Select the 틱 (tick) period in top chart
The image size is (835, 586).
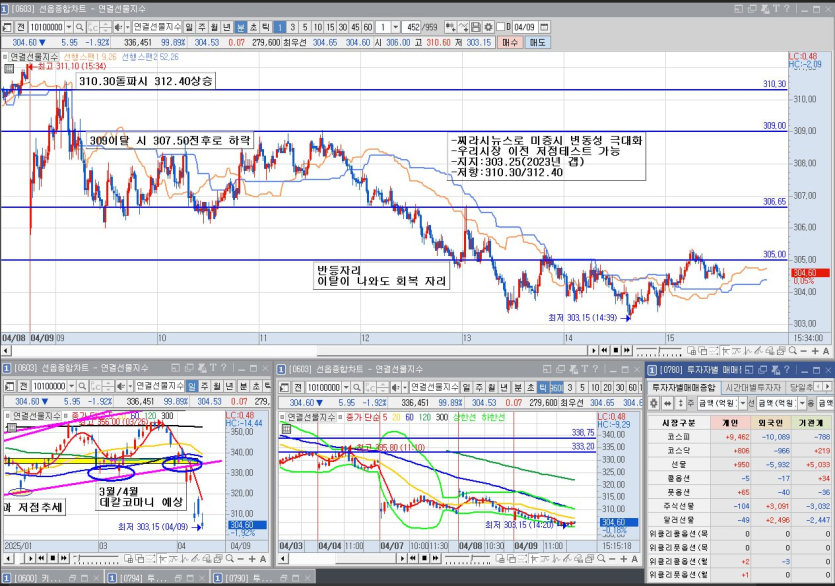point(266,27)
